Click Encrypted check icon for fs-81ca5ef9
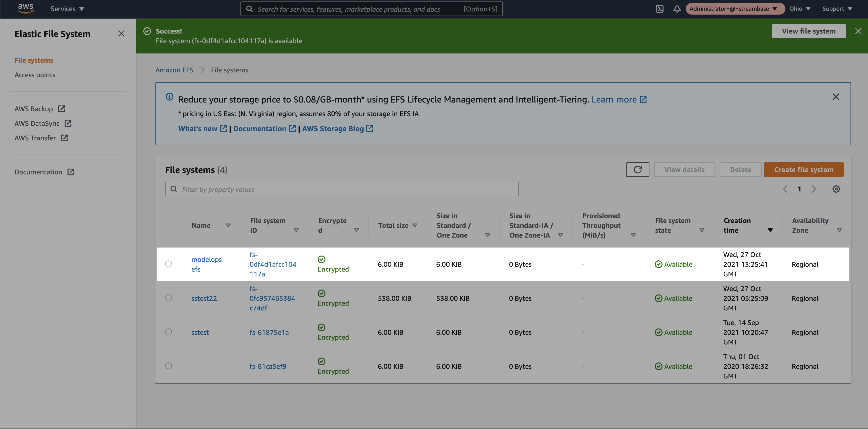The height and width of the screenshot is (429, 868). 322,361
